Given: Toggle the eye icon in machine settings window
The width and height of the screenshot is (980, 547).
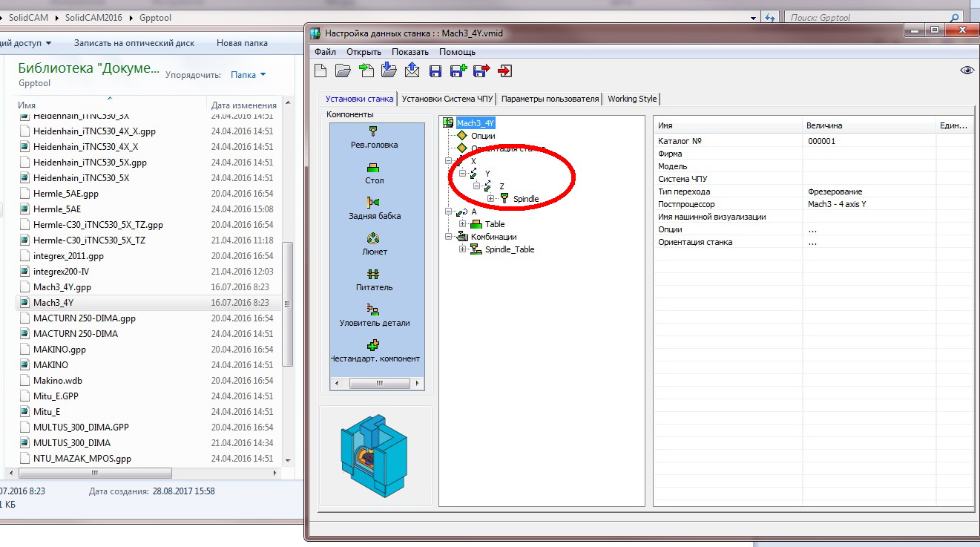Looking at the screenshot, I should click(x=967, y=71).
